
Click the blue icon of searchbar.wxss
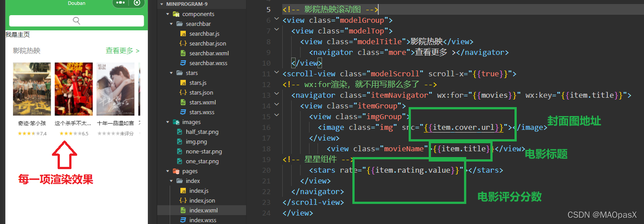pyautogui.click(x=183, y=63)
